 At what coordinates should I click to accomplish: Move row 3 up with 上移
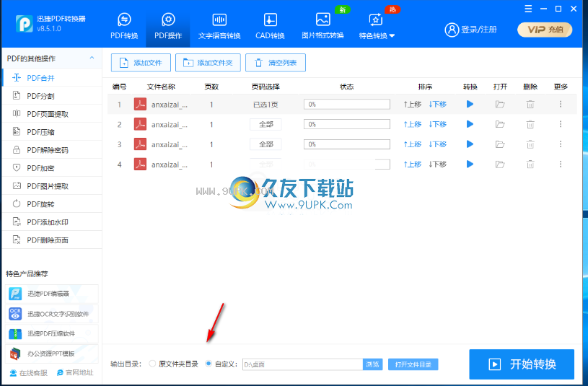[413, 144]
